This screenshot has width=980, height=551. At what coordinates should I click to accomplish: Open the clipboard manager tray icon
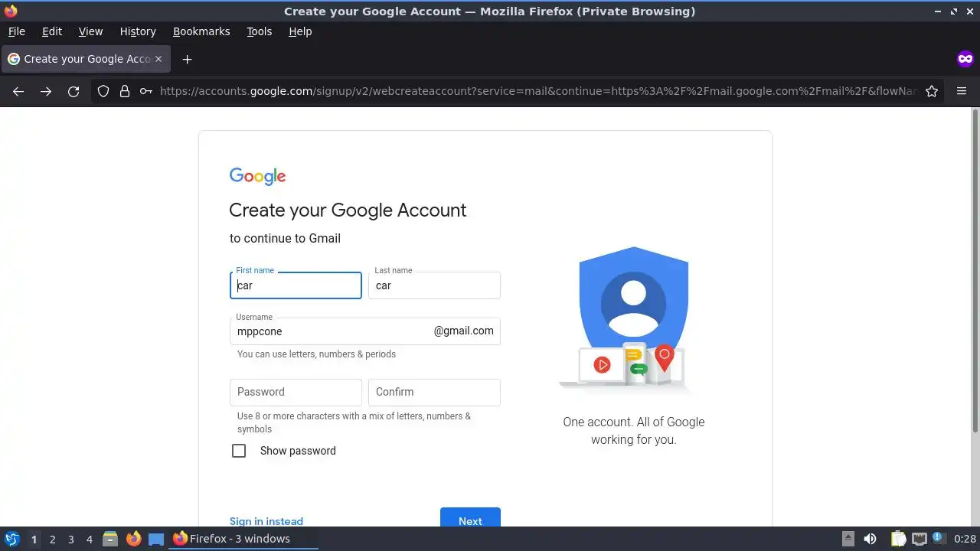coord(898,539)
